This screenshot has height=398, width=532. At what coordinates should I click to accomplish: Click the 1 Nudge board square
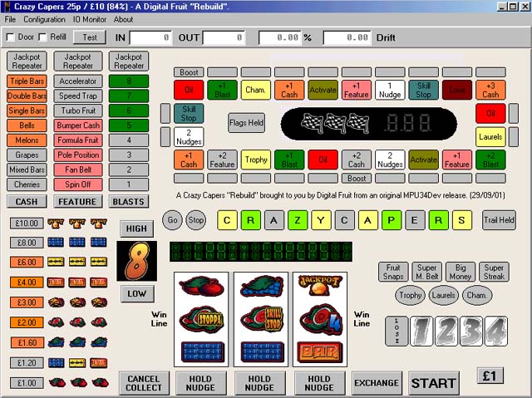390,90
